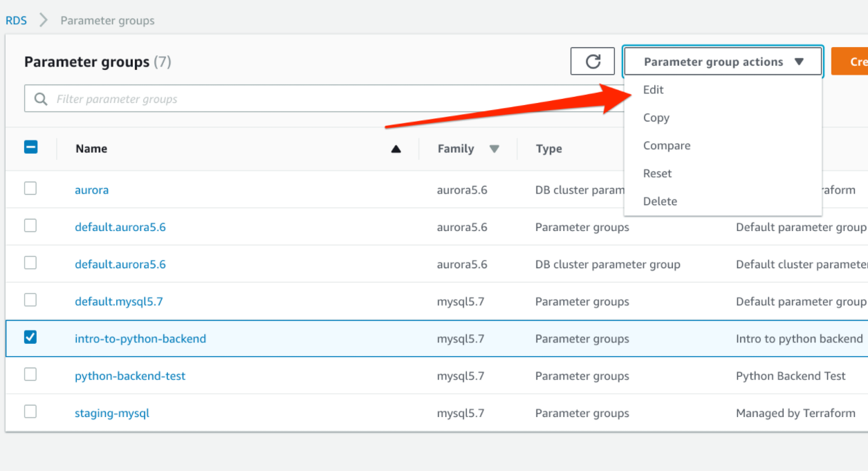This screenshot has width=868, height=471.
Task: Click mysql5.7 family in default.mysql5.7 row
Action: 461,302
